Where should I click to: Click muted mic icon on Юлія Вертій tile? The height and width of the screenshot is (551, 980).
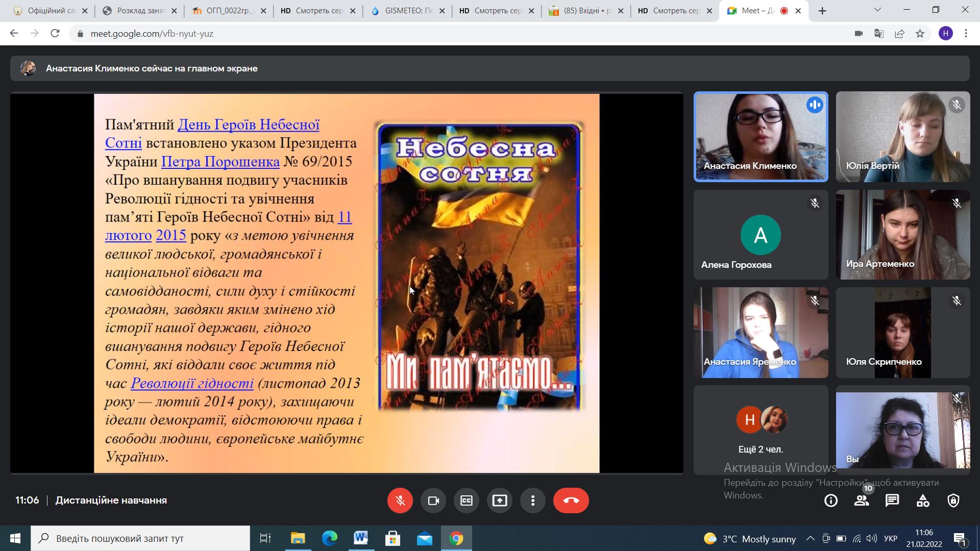957,105
